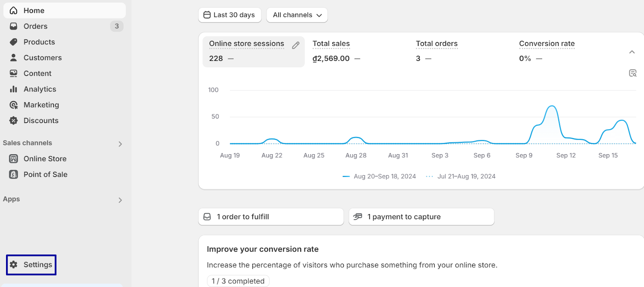644x287 pixels.
Task: Click the Improve your conversion rate heading
Action: click(x=263, y=249)
